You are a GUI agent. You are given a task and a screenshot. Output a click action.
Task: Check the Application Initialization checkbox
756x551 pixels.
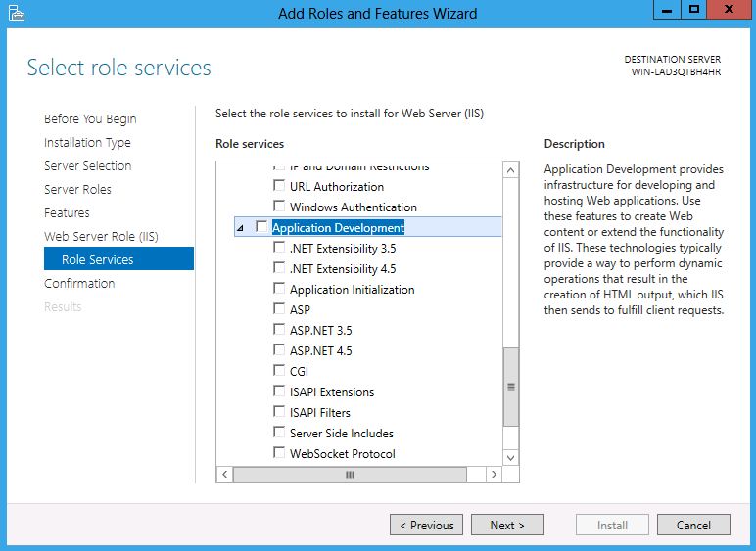279,288
